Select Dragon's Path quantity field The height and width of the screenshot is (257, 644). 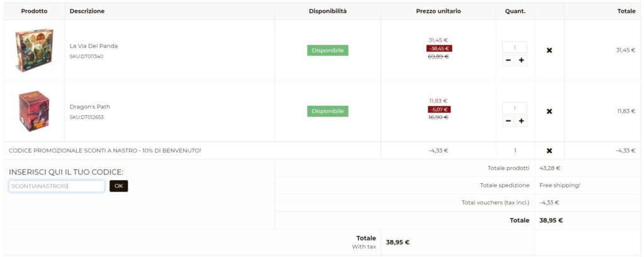(514, 108)
